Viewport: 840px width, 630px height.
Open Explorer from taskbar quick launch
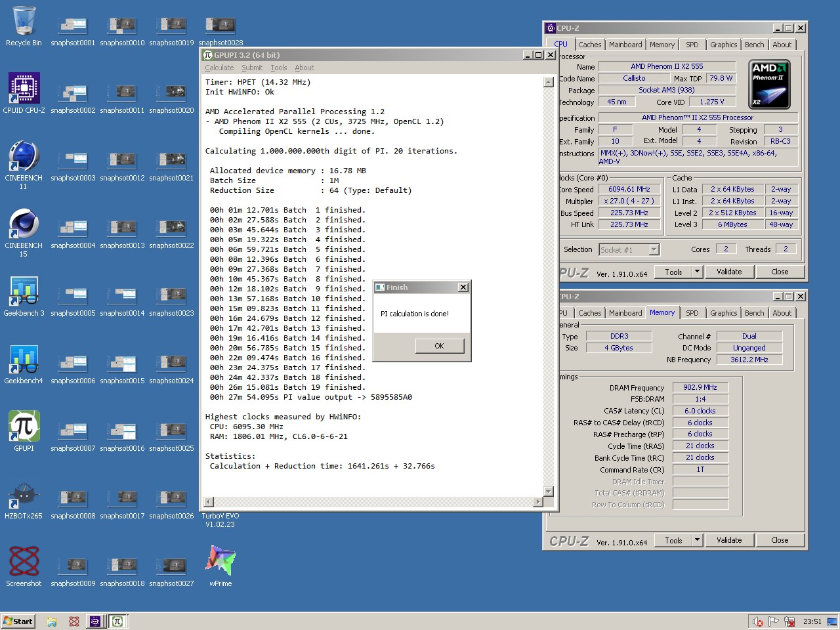click(x=52, y=621)
